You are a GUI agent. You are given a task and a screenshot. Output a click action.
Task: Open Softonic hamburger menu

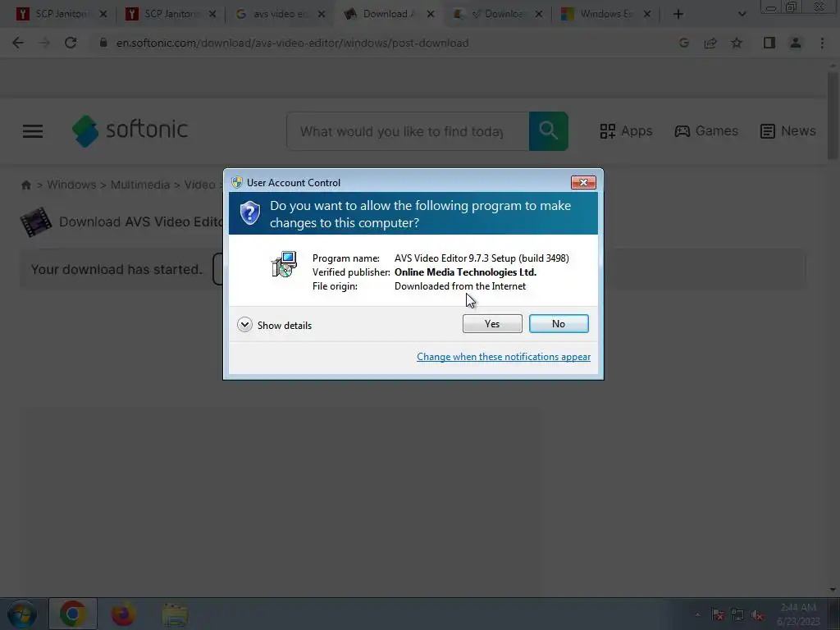[33, 131]
